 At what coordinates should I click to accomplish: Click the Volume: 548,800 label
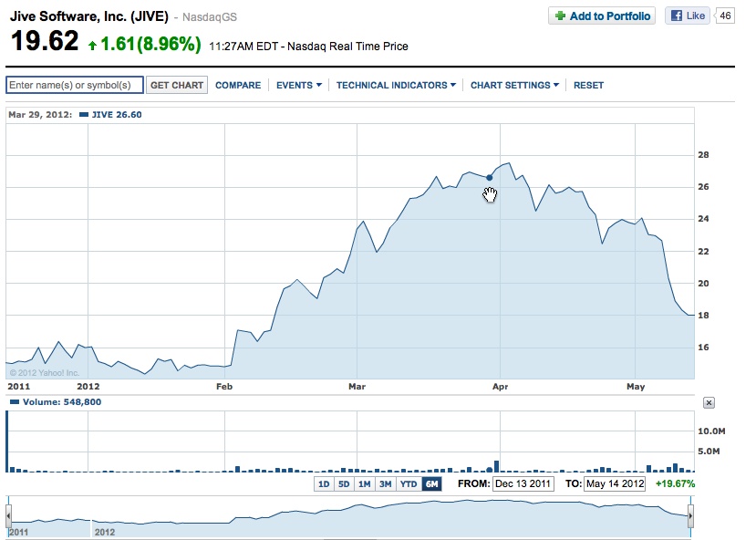tap(62, 402)
